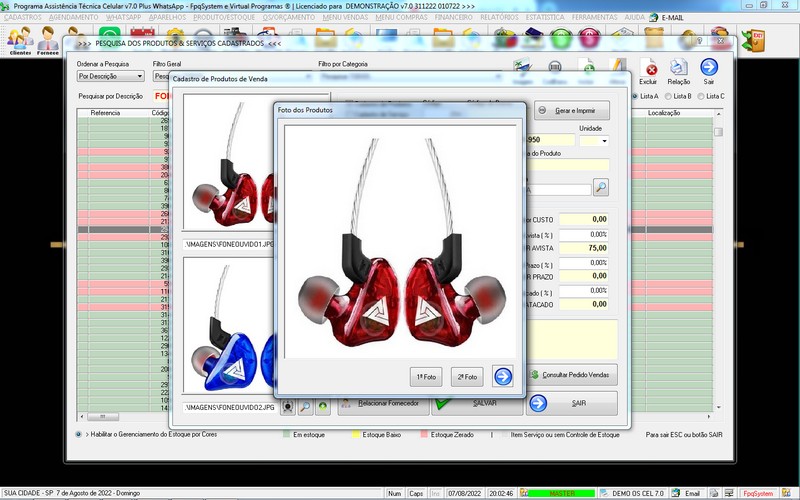Click the MASTER user indicator in status bar
Image resolution: width=800 pixels, height=500 pixels.
[x=561, y=493]
